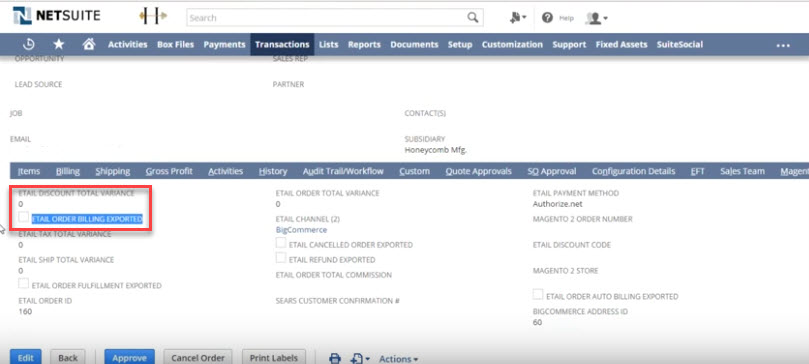
Task: Switch to the EFT subtab
Action: pos(698,171)
